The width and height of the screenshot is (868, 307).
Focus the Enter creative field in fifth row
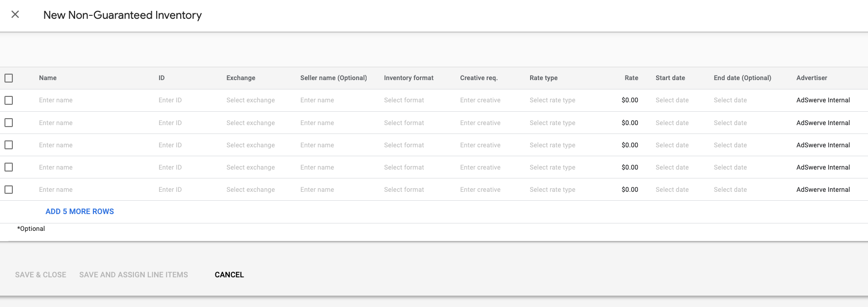click(480, 189)
